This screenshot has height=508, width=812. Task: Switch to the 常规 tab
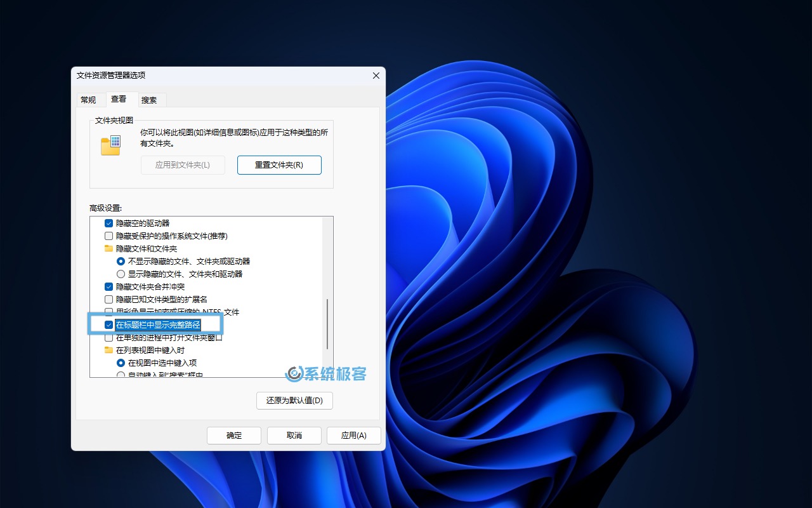(x=89, y=100)
